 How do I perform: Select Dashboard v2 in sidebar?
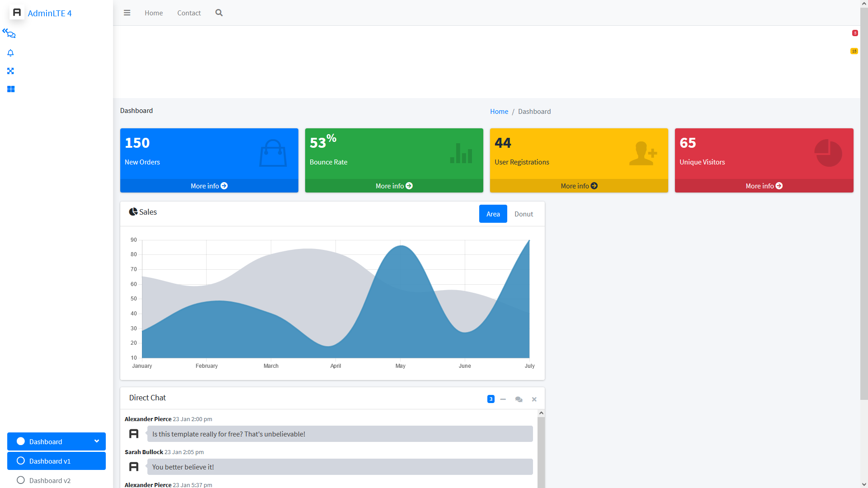coord(57,480)
